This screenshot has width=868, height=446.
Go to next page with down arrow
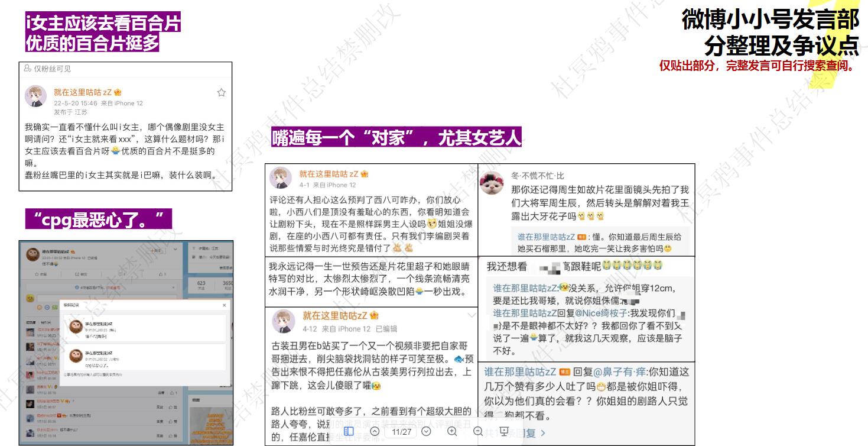(426, 431)
